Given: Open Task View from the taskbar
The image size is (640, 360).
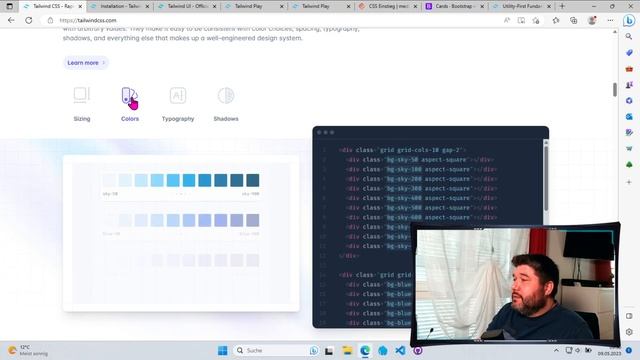Looking at the screenshot, I should [x=329, y=351].
